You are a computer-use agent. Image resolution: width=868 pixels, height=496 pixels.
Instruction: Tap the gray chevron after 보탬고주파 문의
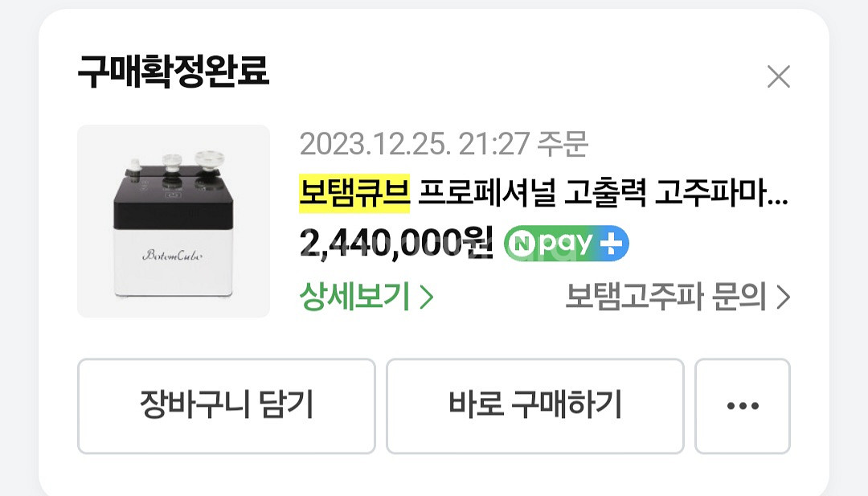pos(784,297)
